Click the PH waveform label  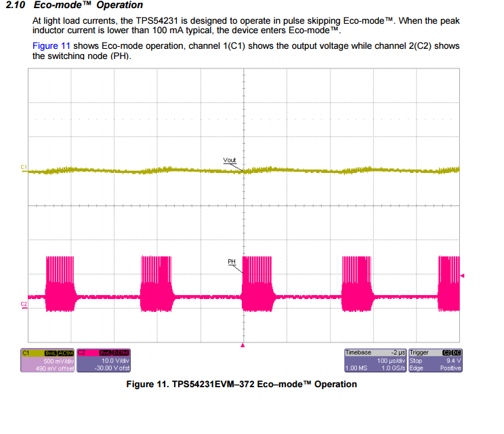coord(232,261)
